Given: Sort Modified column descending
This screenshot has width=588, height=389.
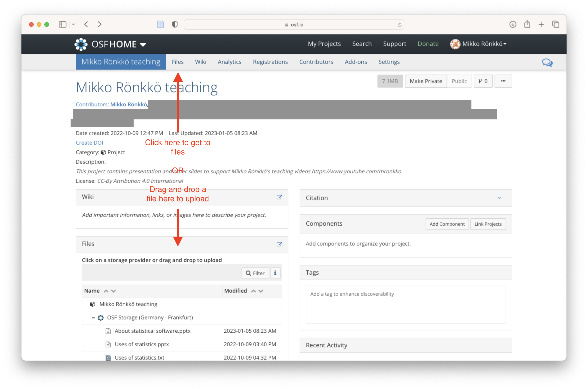Looking at the screenshot, I should coord(261,291).
